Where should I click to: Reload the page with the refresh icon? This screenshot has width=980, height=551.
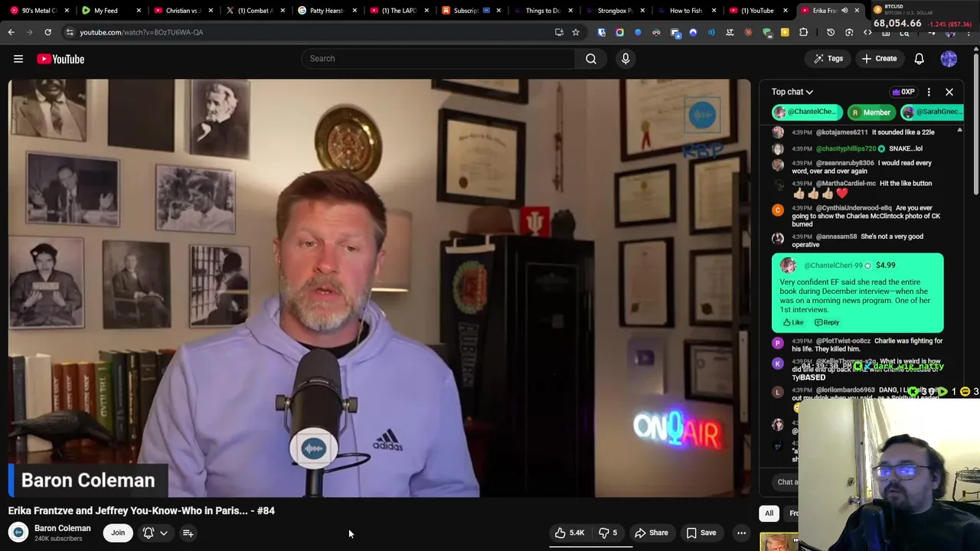[47, 32]
